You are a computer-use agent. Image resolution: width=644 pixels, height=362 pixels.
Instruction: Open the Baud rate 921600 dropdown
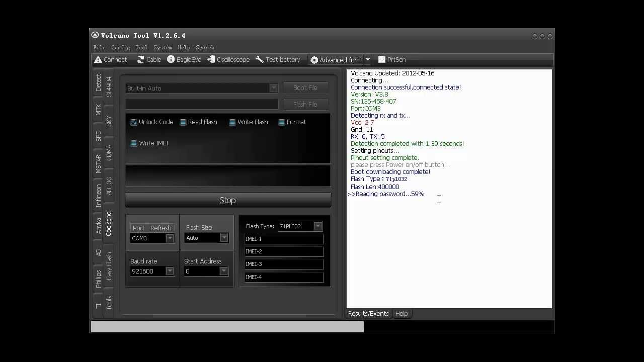[170, 271]
